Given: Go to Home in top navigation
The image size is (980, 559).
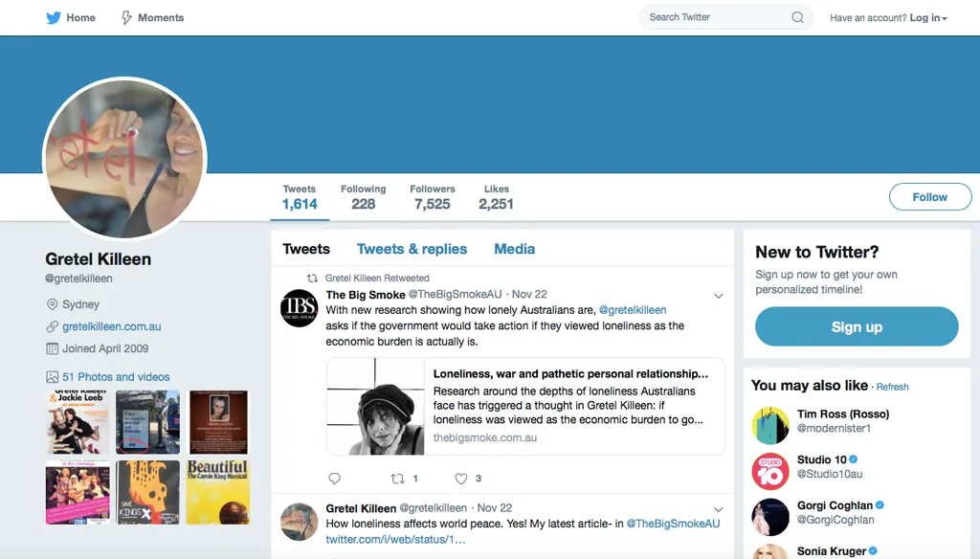Looking at the screenshot, I should pyautogui.click(x=80, y=17).
